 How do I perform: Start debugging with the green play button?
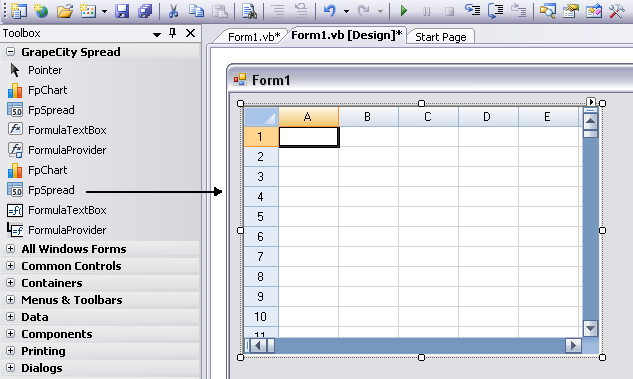(x=404, y=11)
